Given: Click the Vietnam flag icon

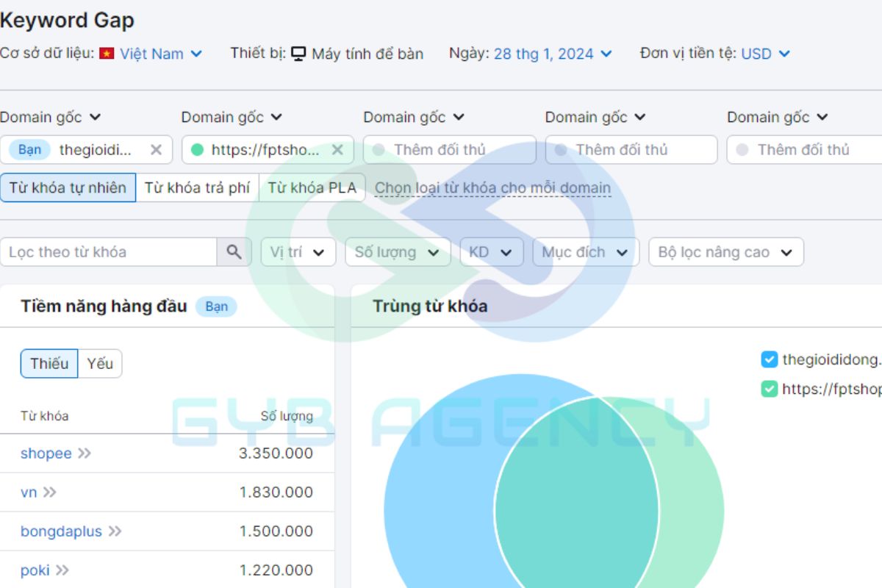Looking at the screenshot, I should click(107, 54).
